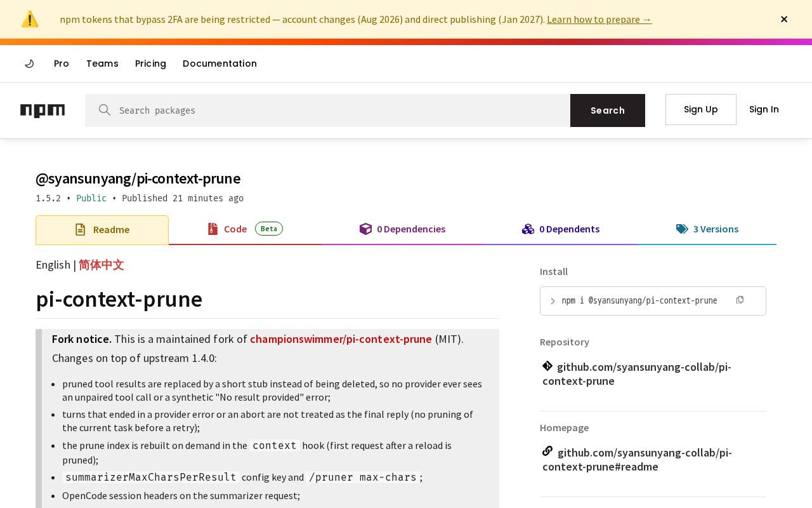Screen dimensions: 812x508
Task: Click the Public label under package name
Action: click(91, 198)
